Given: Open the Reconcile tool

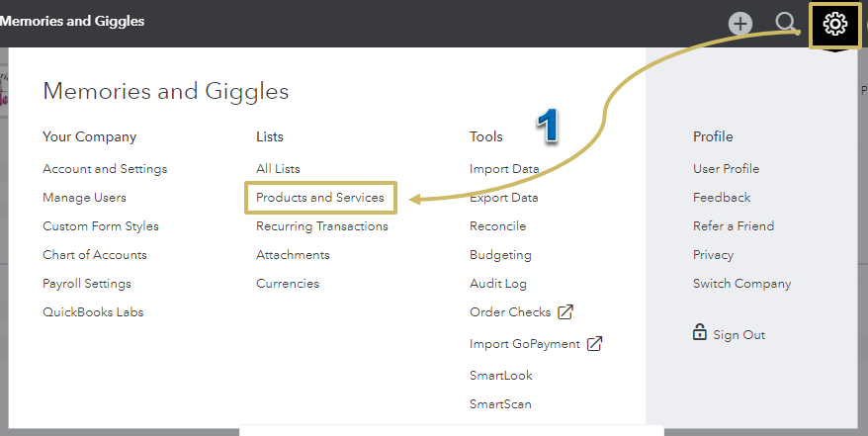Looking at the screenshot, I should (498, 226).
